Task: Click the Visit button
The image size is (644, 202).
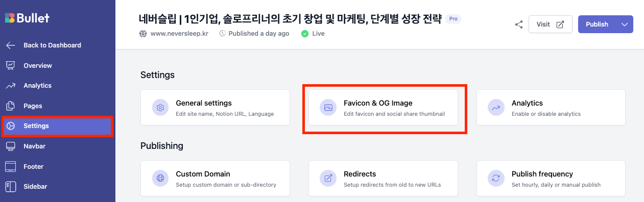Action: coord(550,24)
